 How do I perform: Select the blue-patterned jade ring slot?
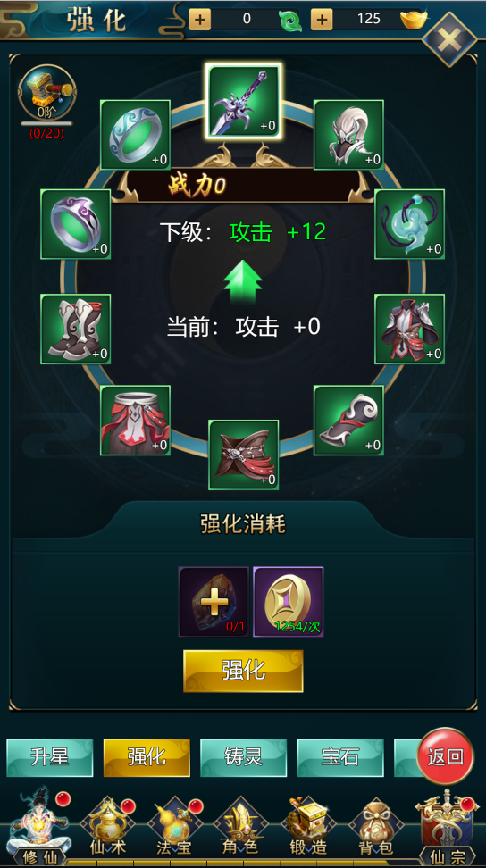[135, 135]
